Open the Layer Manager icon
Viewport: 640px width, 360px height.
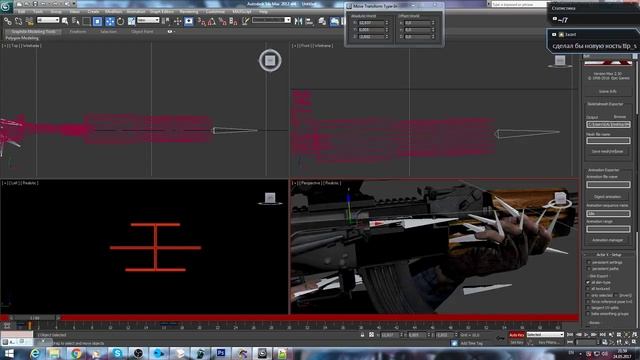tap(322, 21)
